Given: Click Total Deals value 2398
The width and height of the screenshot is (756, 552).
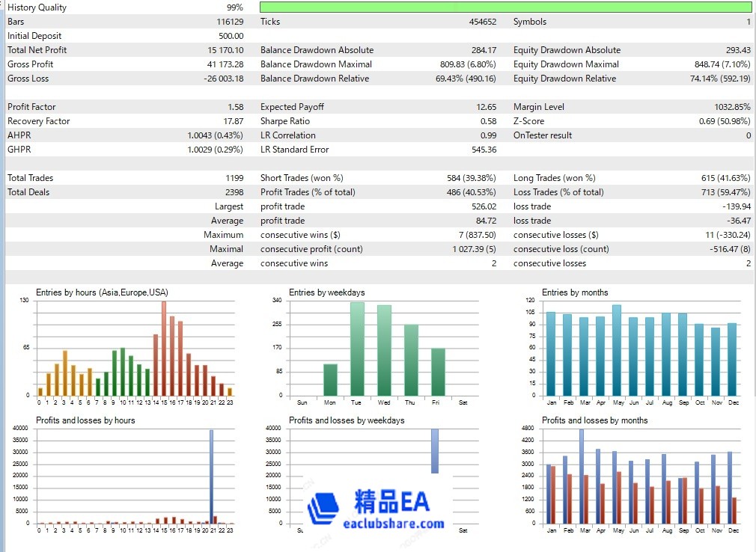Looking at the screenshot, I should click(x=234, y=192).
